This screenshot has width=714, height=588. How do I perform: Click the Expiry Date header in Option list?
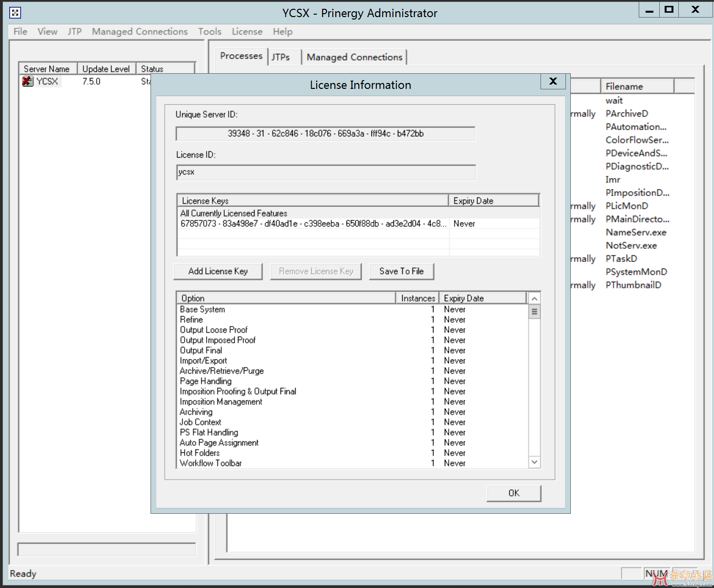coord(483,298)
